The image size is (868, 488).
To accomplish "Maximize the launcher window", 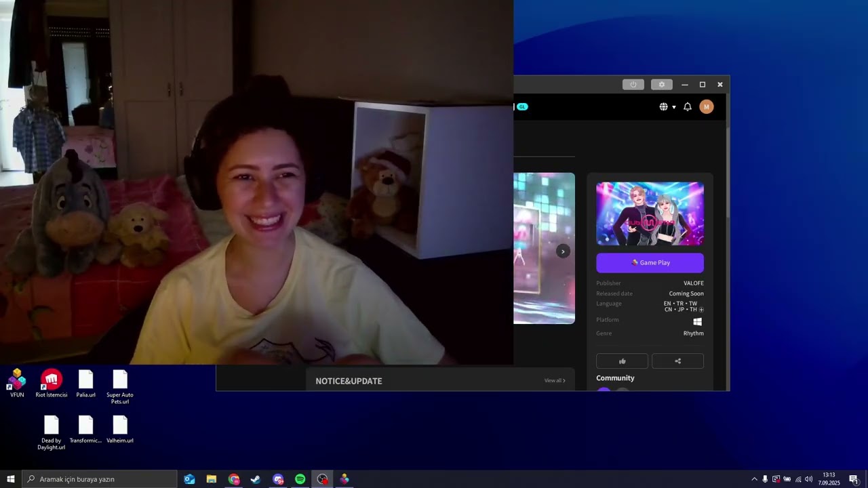I will tap(703, 85).
